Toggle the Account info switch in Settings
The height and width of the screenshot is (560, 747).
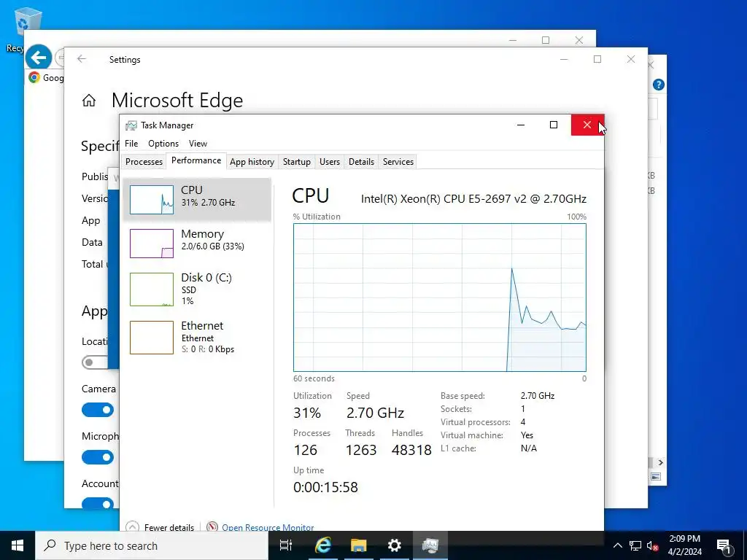[98, 503]
